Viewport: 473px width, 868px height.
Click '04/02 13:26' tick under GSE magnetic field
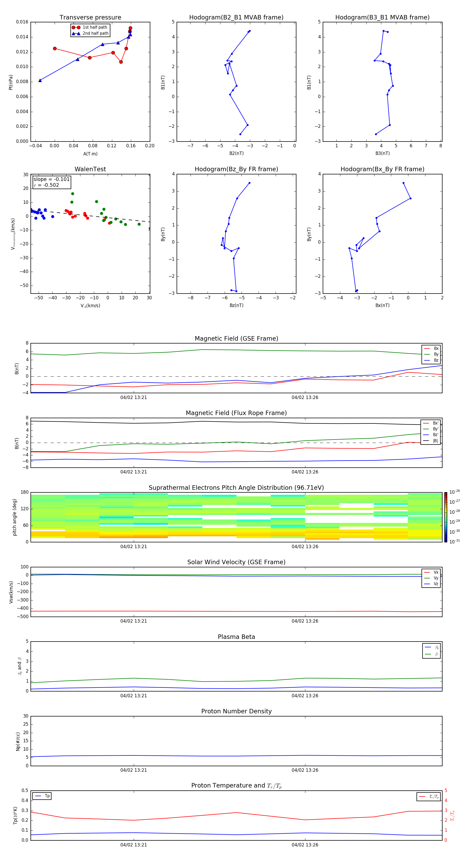(305, 398)
